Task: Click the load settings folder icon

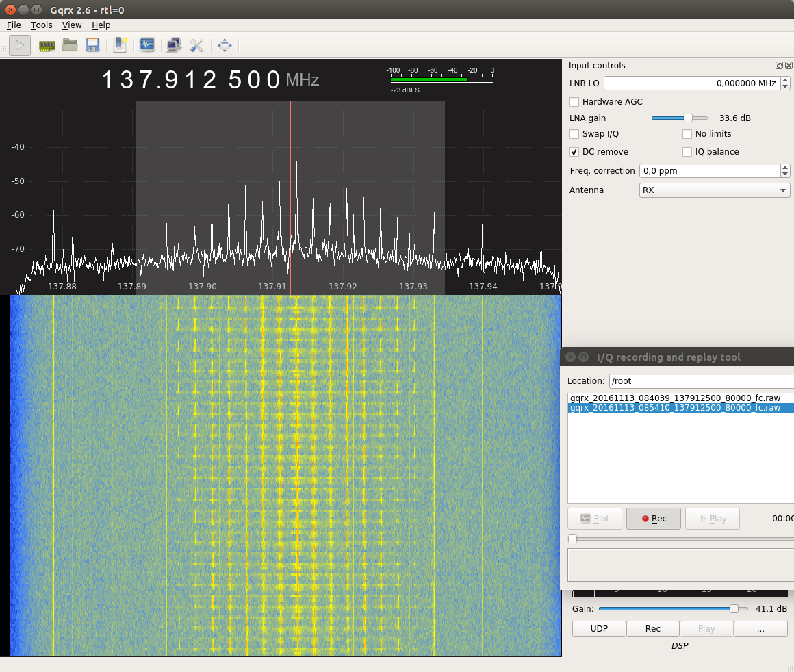Action: pyautogui.click(x=70, y=46)
